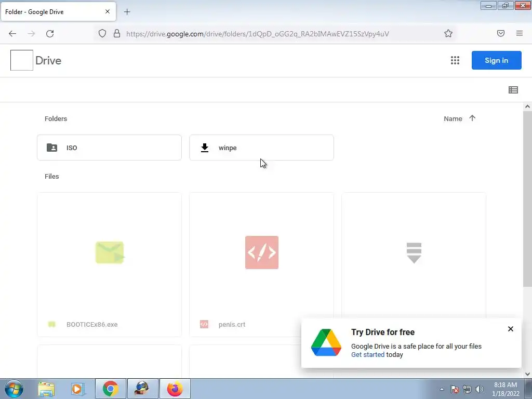Open the ISO folder
This screenshot has height=399, width=532.
point(109,148)
